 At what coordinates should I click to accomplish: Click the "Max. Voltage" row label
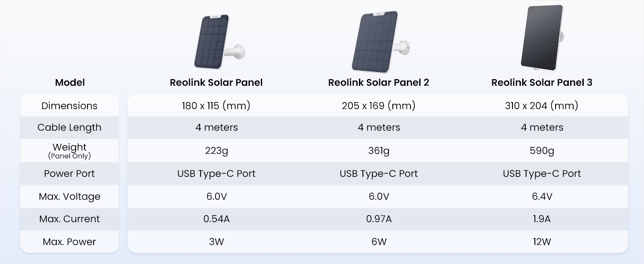click(x=70, y=197)
